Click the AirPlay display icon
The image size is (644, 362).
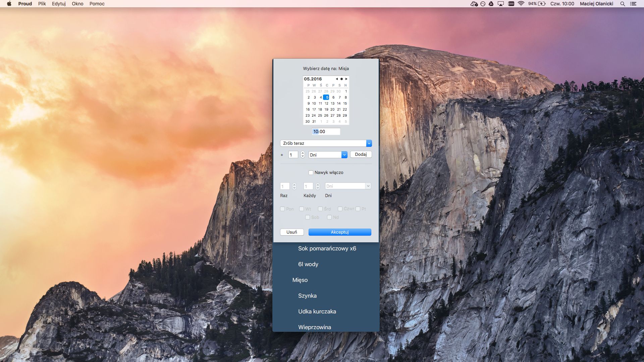pos(501,4)
